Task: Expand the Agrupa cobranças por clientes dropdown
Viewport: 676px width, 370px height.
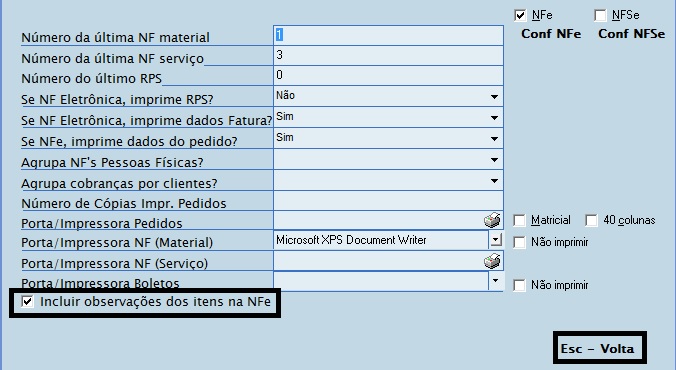Action: (x=494, y=181)
